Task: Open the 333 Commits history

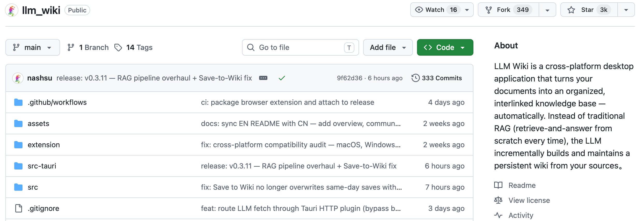Action: (437, 78)
